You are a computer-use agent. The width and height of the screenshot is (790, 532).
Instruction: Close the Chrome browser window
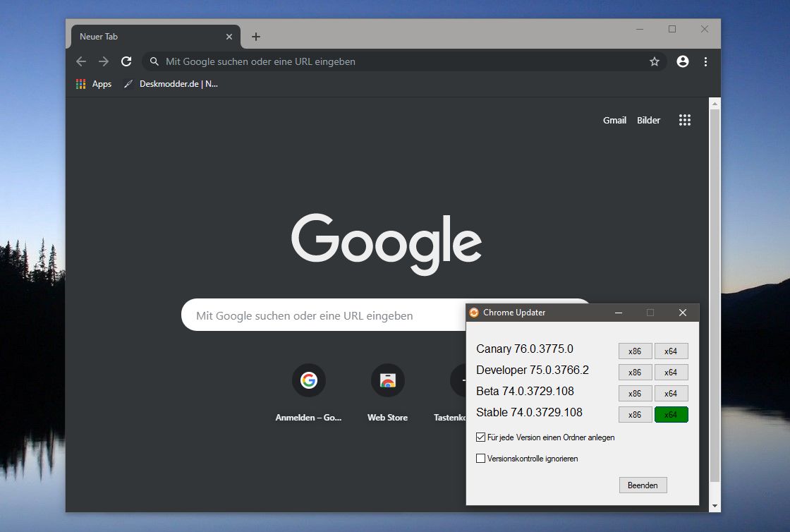coord(705,29)
